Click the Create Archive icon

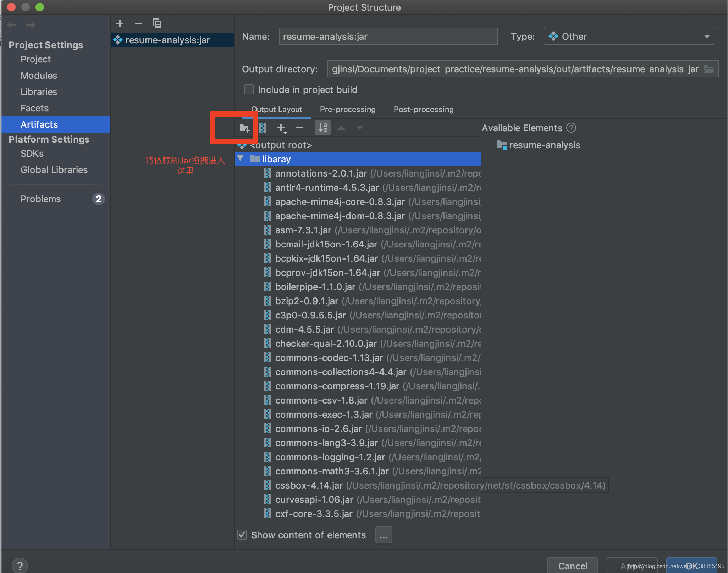(263, 128)
